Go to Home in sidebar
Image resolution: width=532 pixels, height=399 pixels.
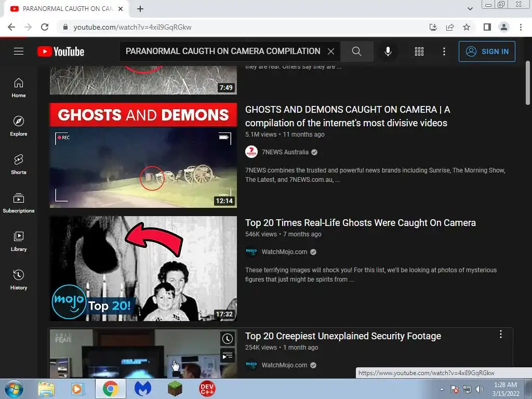[19, 88]
